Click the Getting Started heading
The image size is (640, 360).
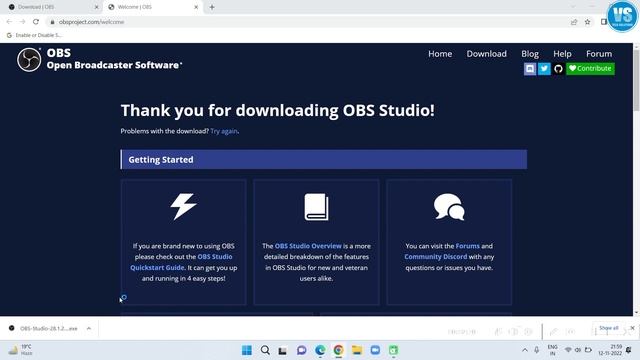point(161,160)
